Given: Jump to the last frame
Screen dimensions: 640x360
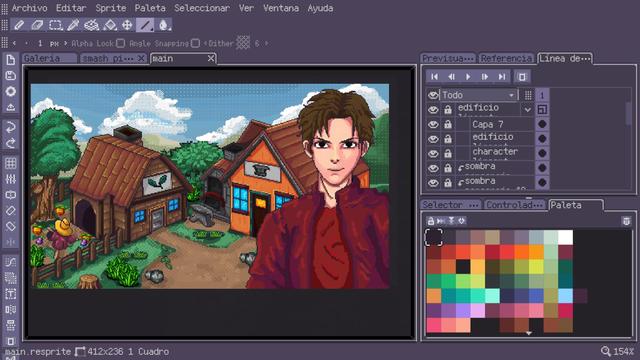Looking at the screenshot, I should pyautogui.click(x=502, y=76).
